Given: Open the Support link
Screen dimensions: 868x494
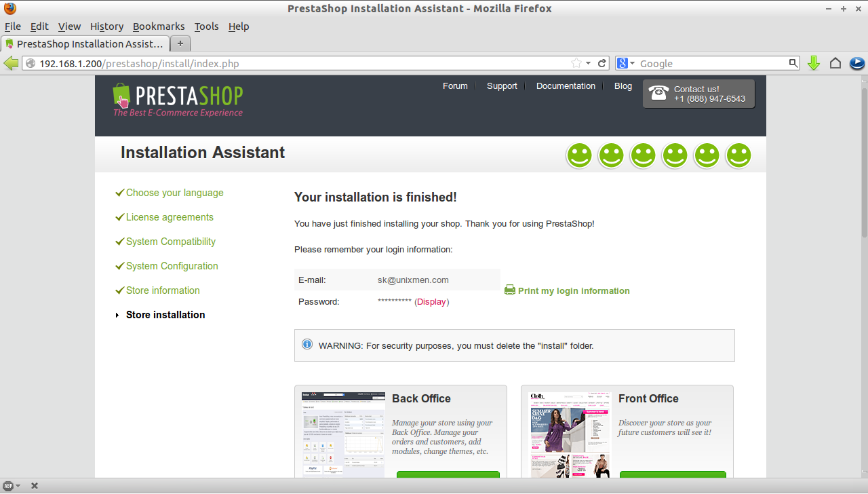Looking at the screenshot, I should tap(502, 86).
